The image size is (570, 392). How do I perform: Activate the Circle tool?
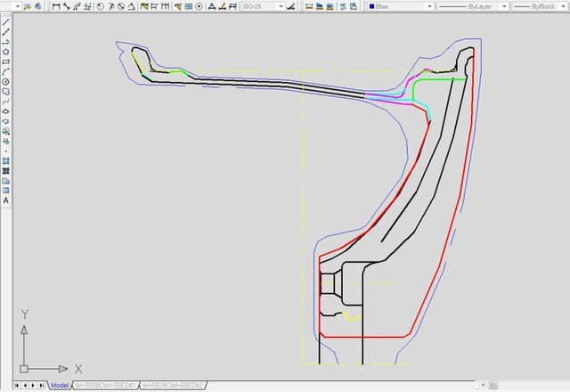(x=5, y=81)
